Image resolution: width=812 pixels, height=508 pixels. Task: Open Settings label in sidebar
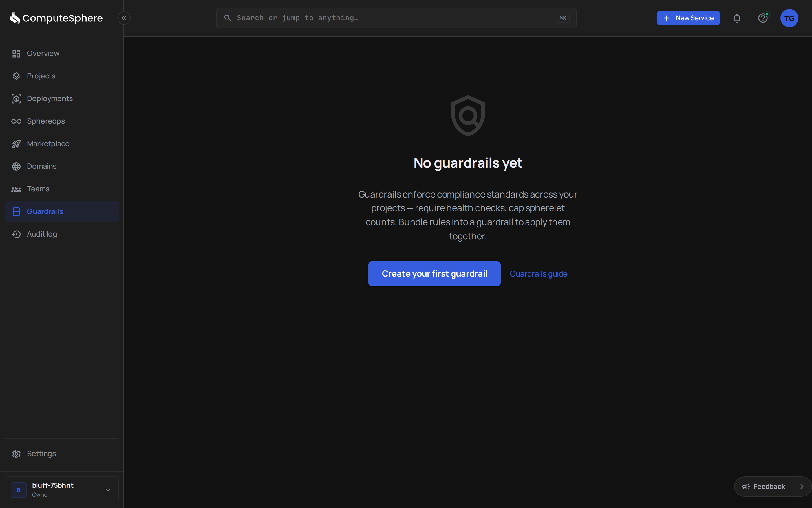pyautogui.click(x=41, y=454)
